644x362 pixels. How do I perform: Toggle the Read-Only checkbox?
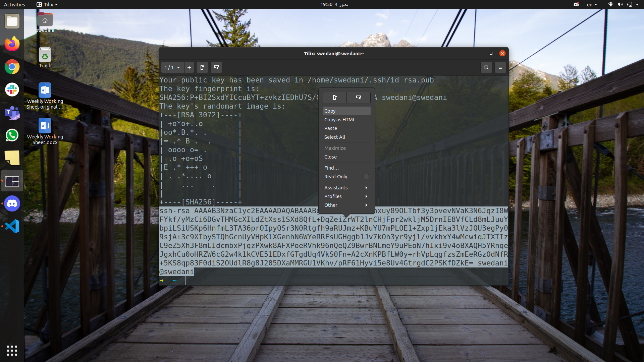366,177
